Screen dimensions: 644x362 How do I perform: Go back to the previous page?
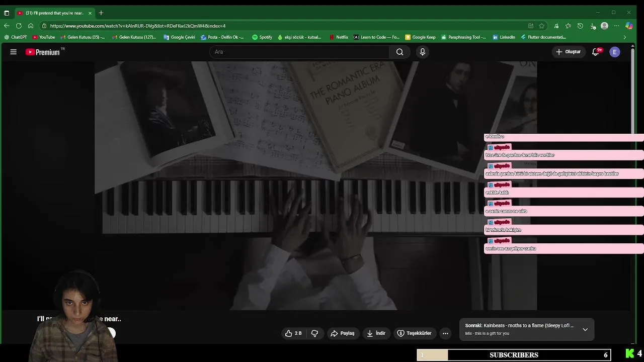(x=7, y=26)
